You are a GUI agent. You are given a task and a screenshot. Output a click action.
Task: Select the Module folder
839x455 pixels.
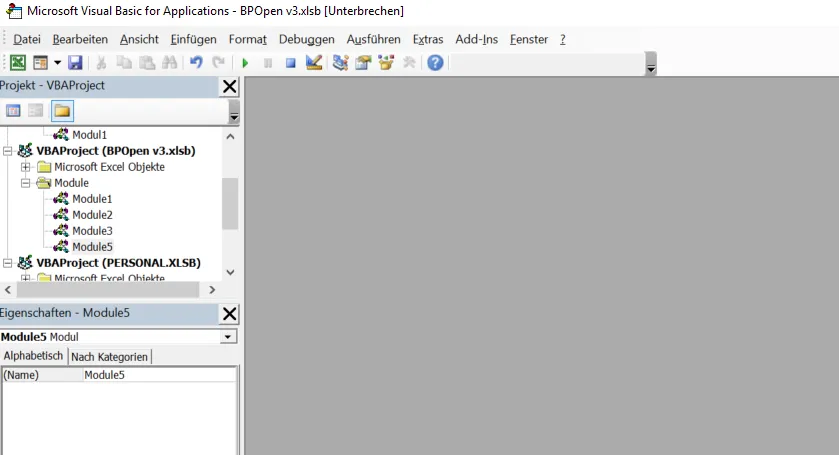click(71, 183)
